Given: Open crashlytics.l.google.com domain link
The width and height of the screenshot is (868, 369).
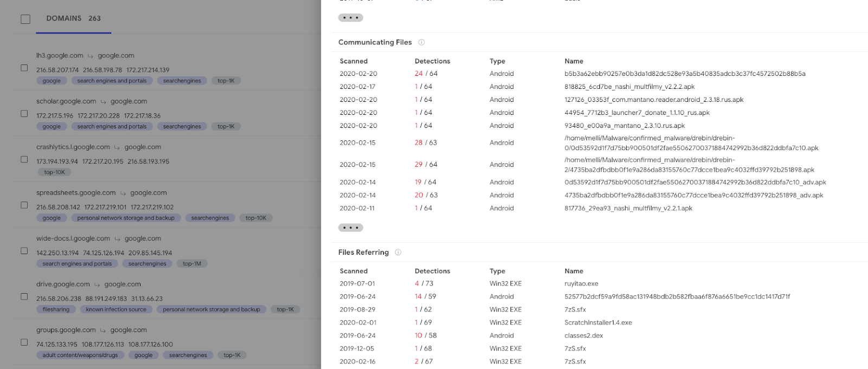Looking at the screenshot, I should point(73,147).
